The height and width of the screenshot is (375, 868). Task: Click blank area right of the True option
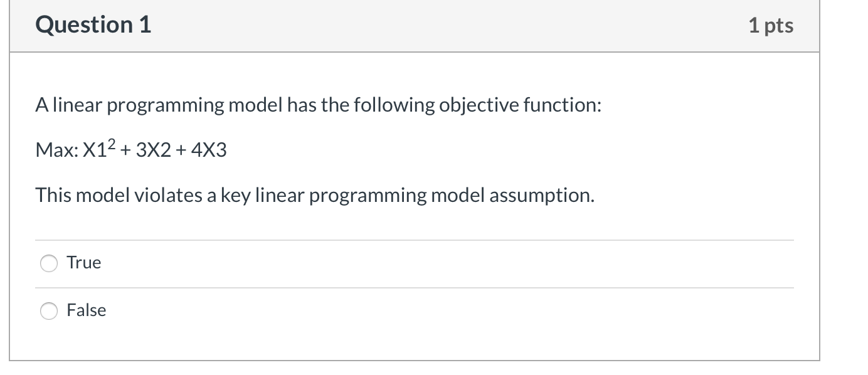439,263
